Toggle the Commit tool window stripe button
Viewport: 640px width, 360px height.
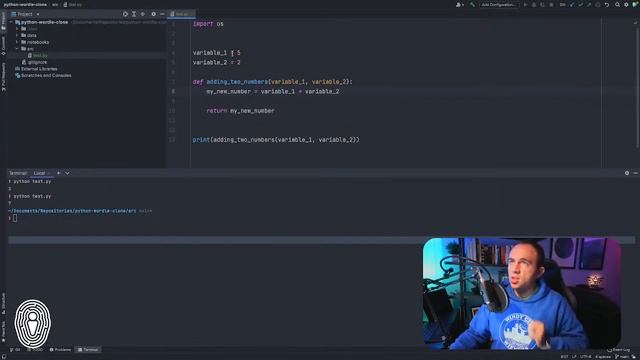[3, 46]
